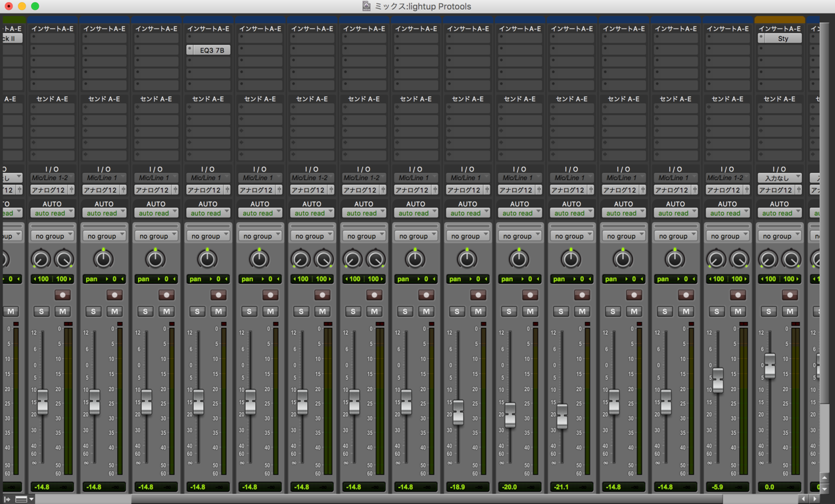Arm recording on the channel reading -18.9
The image size is (835, 504).
[x=478, y=295]
